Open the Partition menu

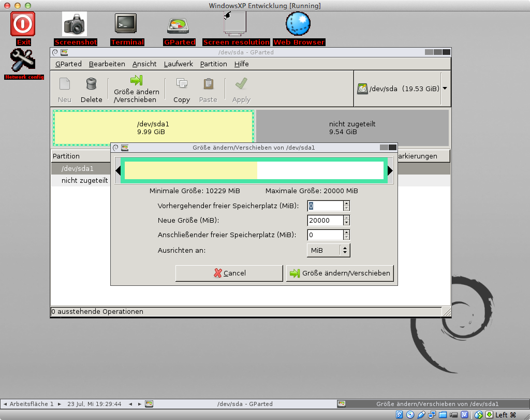[x=214, y=64]
